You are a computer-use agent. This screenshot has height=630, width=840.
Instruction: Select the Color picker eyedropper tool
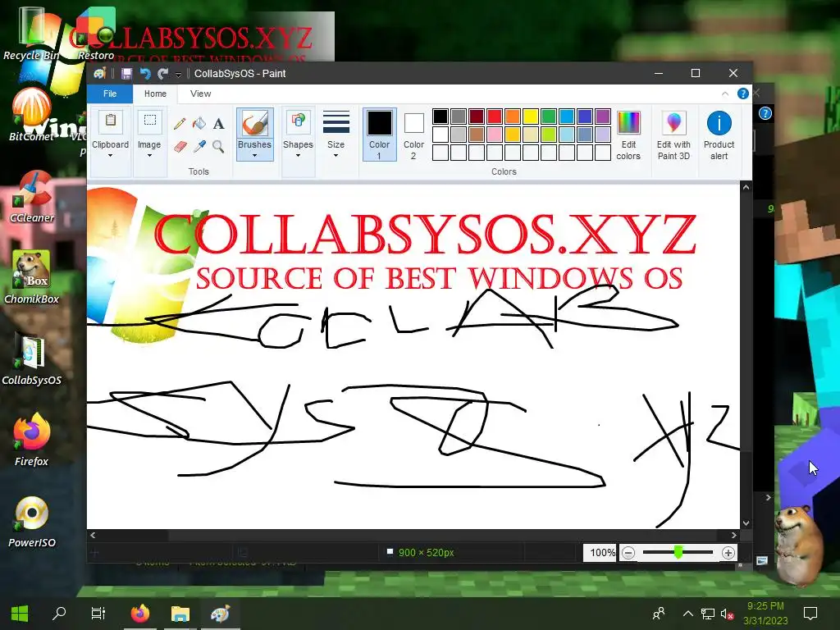point(199,146)
